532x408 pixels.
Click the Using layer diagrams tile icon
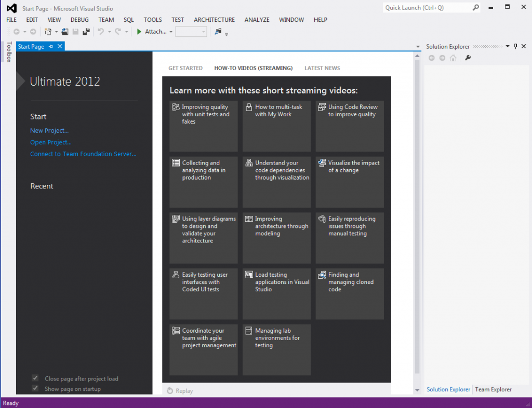(176, 219)
